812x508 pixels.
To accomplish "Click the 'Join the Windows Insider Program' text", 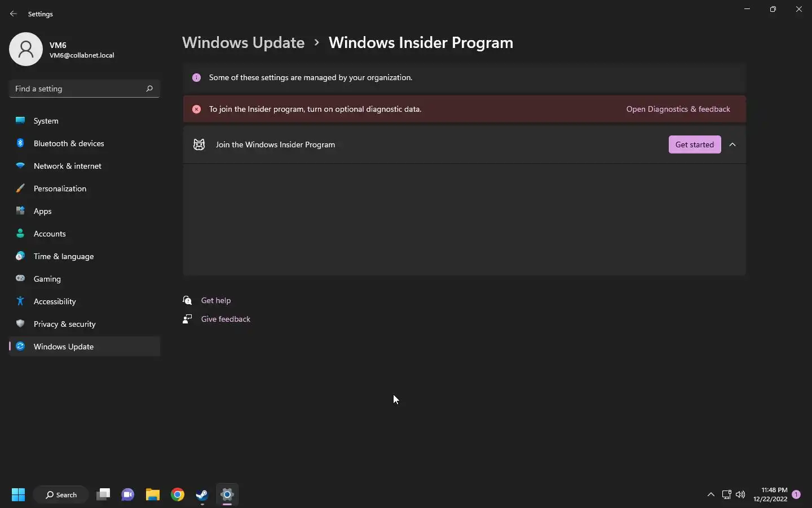I will coord(275,144).
